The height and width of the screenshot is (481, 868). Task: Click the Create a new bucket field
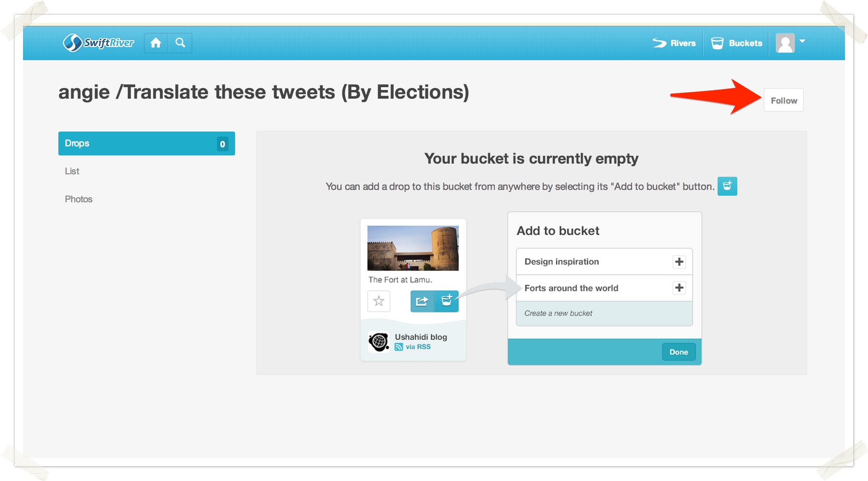tap(604, 313)
